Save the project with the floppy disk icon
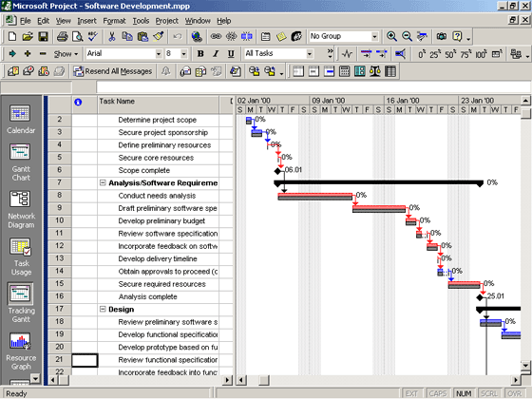The width and height of the screenshot is (532, 399). tap(43, 36)
